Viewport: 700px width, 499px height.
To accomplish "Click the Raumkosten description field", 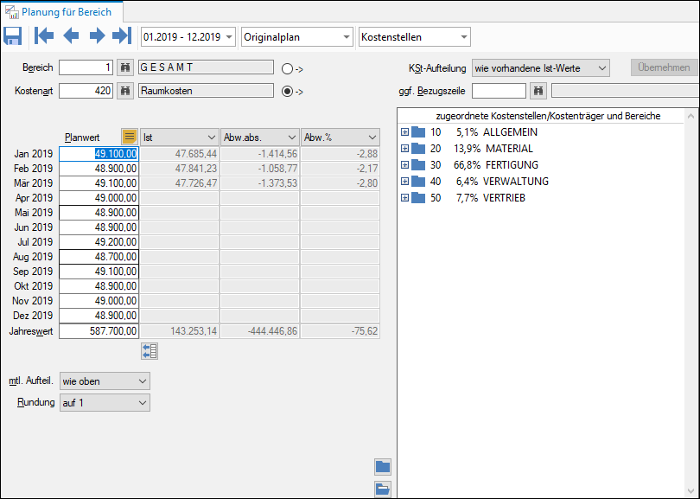I will [x=206, y=91].
